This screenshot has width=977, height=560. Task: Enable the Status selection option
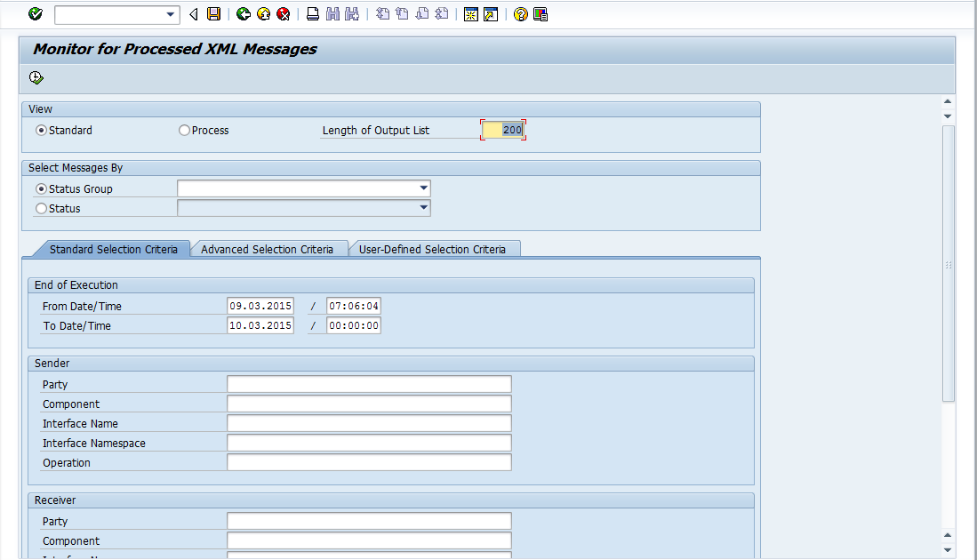point(41,208)
